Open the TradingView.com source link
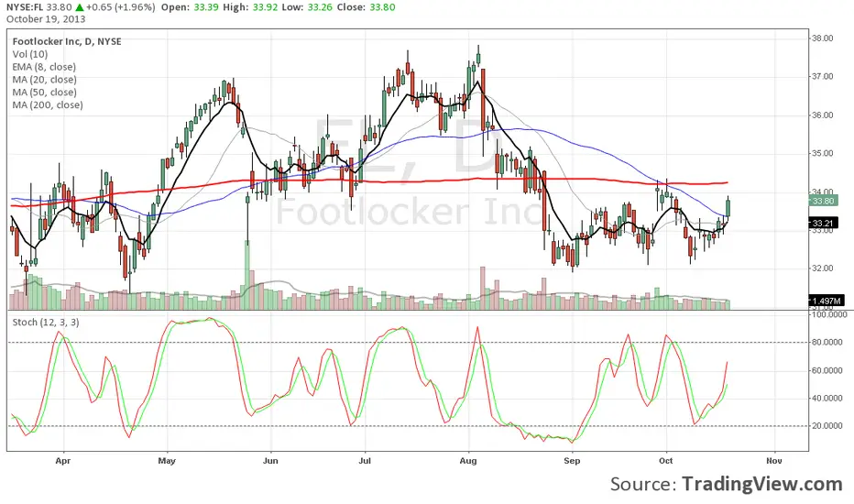 [x=762, y=484]
